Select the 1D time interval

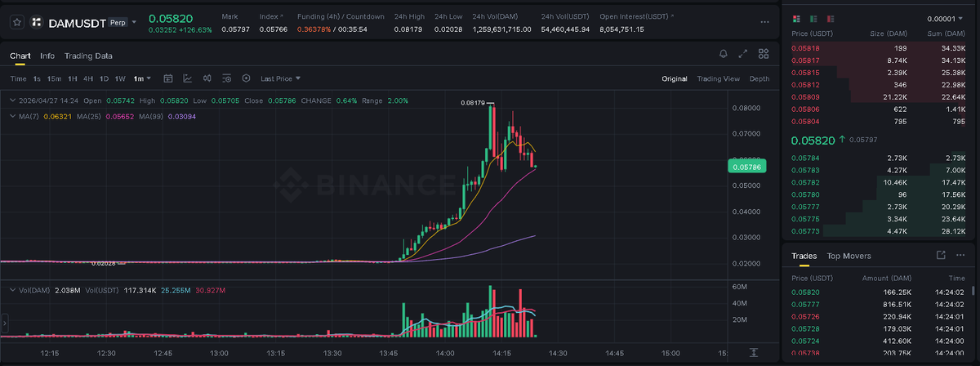(x=104, y=78)
